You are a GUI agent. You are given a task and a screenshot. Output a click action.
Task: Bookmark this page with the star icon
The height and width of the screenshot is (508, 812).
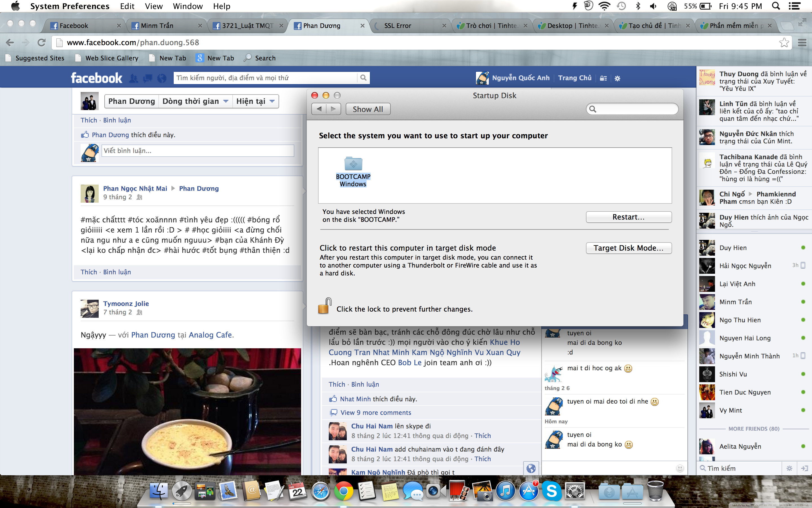click(x=784, y=43)
